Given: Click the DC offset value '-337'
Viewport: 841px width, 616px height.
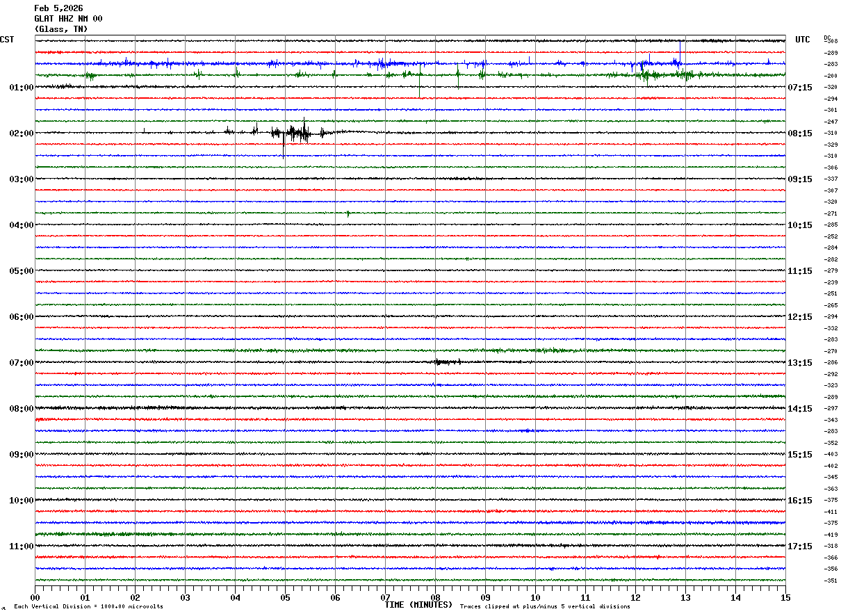Looking at the screenshot, I should 831,179.
